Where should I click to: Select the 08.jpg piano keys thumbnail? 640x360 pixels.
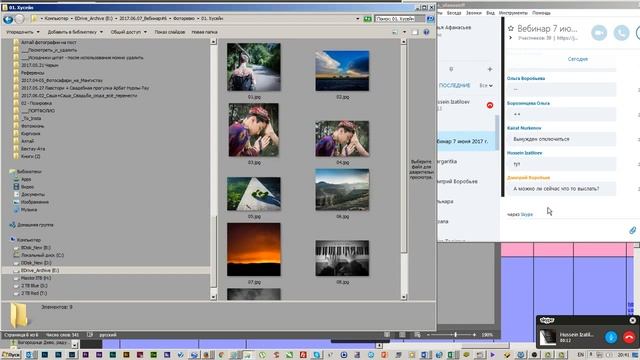(x=342, y=258)
